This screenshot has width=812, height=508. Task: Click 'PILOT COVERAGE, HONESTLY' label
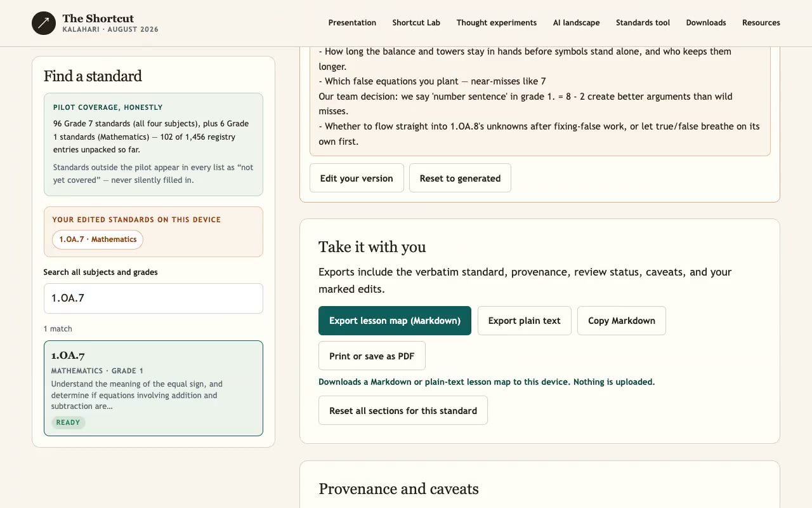[108, 108]
